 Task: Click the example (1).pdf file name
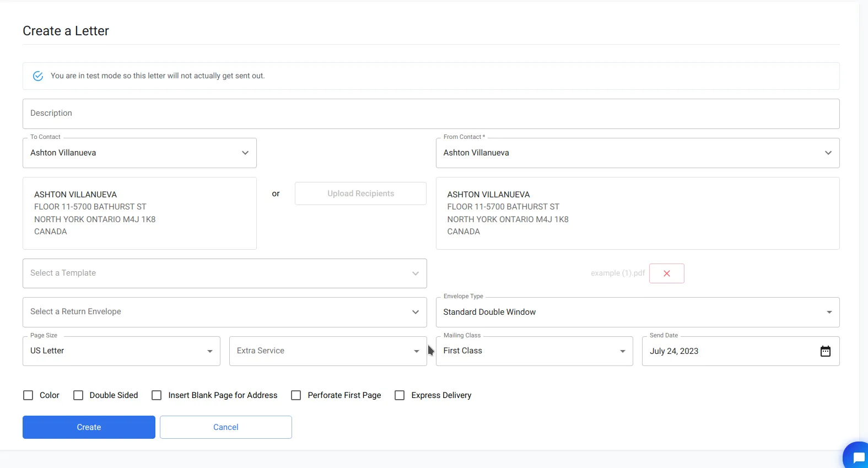click(618, 273)
